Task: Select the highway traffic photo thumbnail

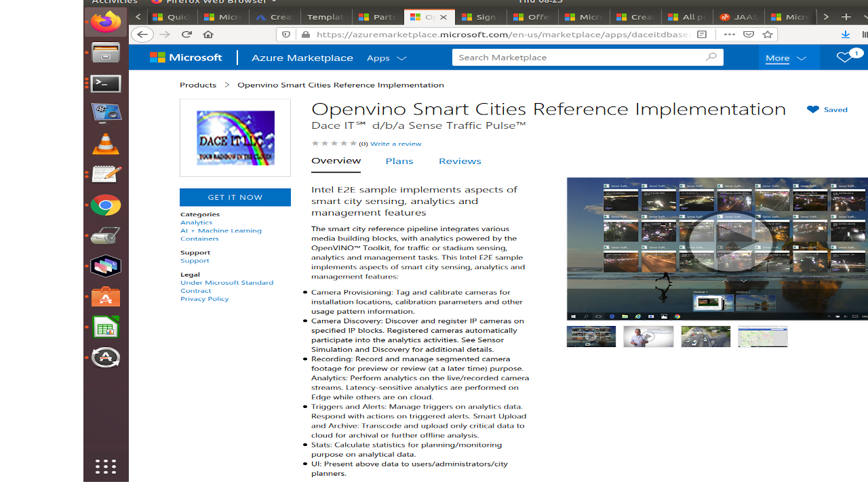Action: [706, 336]
